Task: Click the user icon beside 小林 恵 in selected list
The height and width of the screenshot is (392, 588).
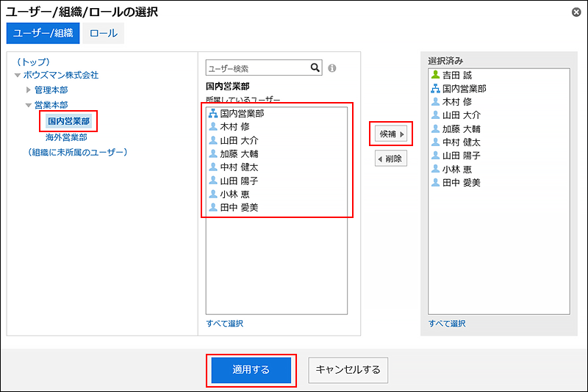Action: 435,169
